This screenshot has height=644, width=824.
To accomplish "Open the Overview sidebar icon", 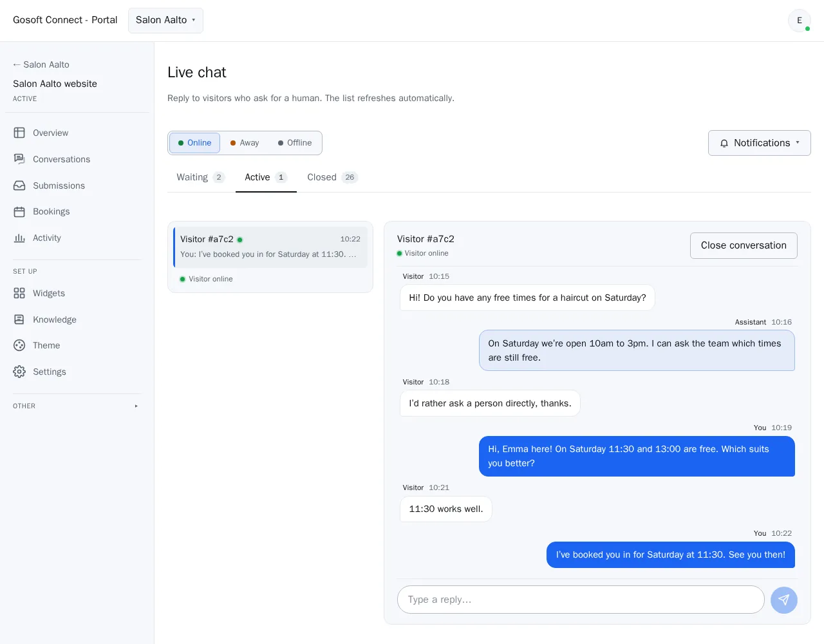I will pyautogui.click(x=19, y=133).
